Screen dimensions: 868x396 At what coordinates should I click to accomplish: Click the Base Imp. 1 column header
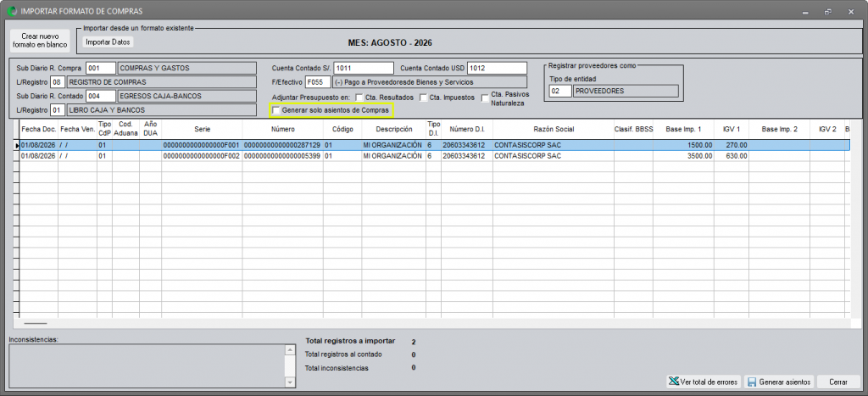coord(684,129)
